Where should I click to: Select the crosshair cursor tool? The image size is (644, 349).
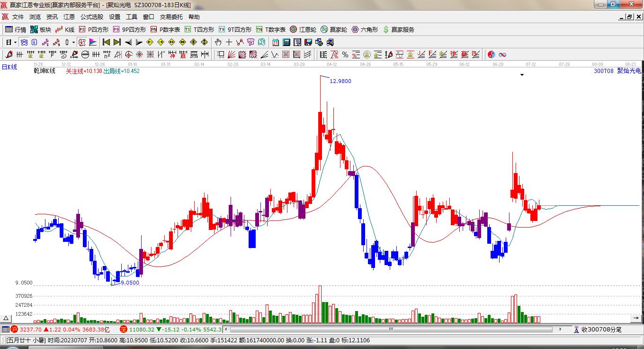[229, 42]
